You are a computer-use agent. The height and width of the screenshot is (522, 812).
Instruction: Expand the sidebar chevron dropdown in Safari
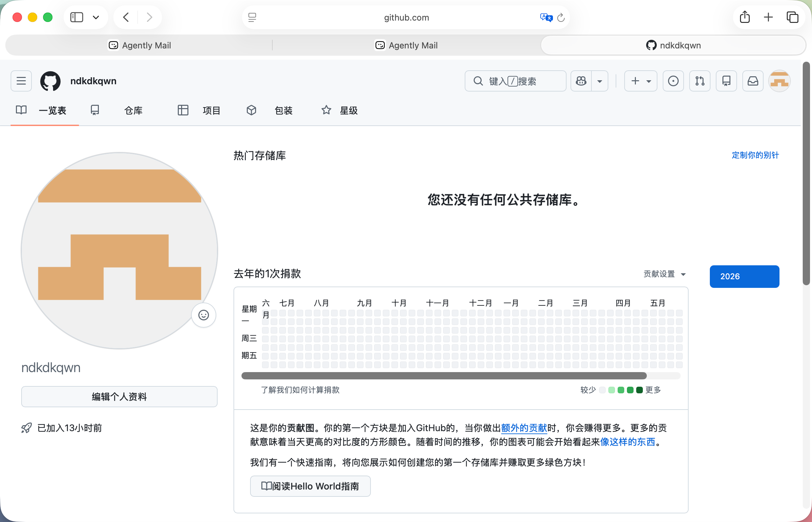pyautogui.click(x=96, y=17)
